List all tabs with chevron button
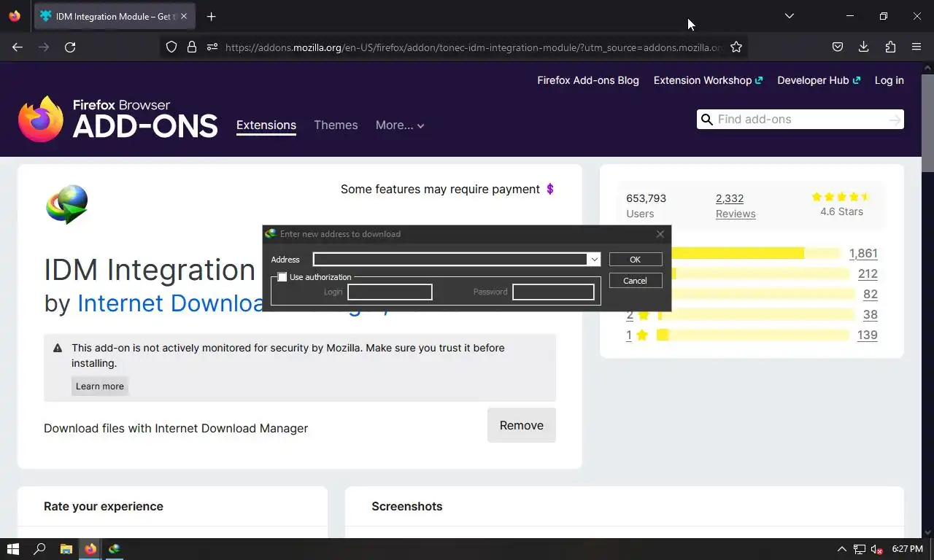The image size is (934, 560). 789,16
